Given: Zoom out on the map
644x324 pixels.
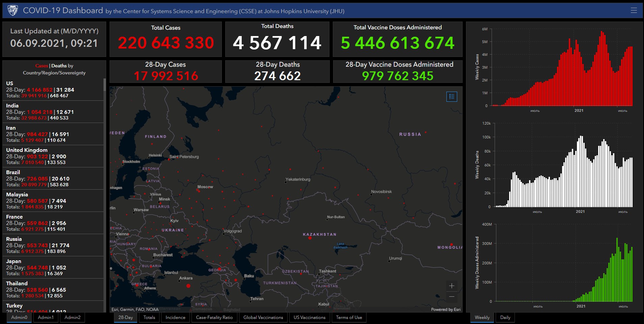Looking at the screenshot, I should click(x=451, y=297).
